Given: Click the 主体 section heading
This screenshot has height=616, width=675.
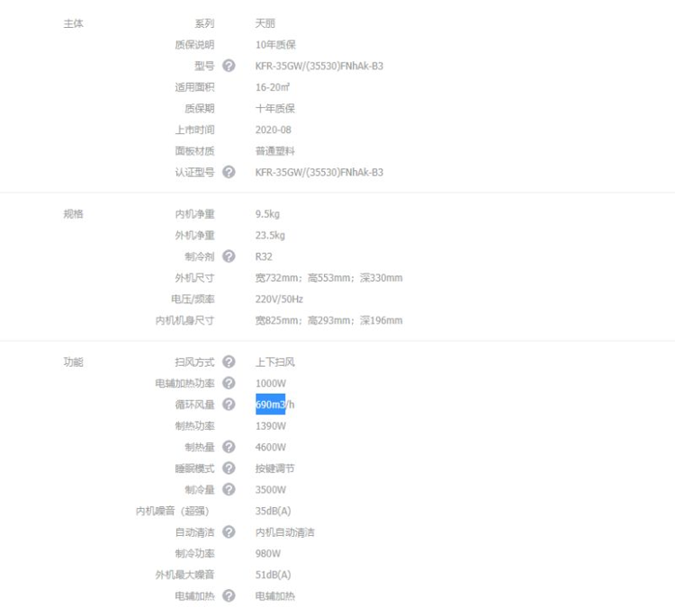Looking at the screenshot, I should 74,22.
